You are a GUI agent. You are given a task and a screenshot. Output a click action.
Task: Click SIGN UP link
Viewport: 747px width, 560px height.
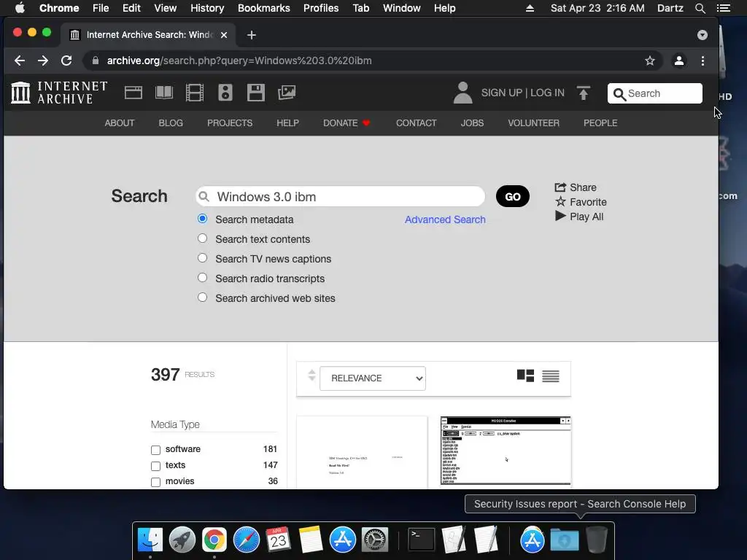(502, 93)
